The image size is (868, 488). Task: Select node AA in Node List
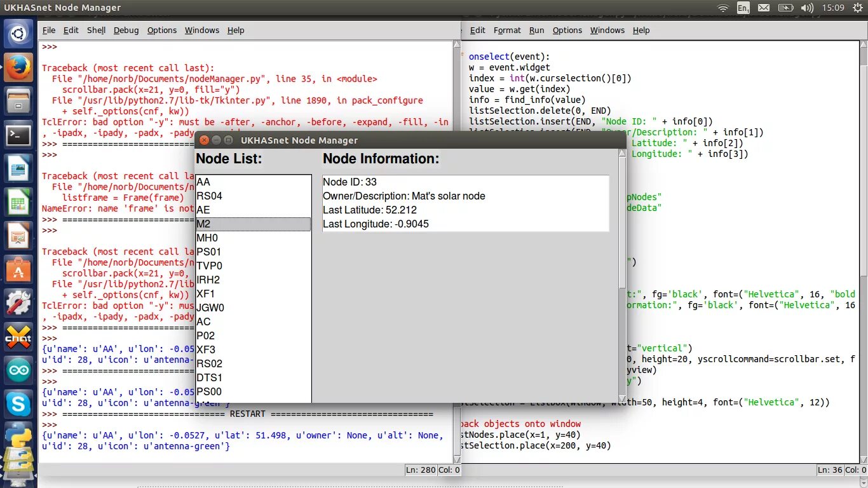click(x=254, y=182)
